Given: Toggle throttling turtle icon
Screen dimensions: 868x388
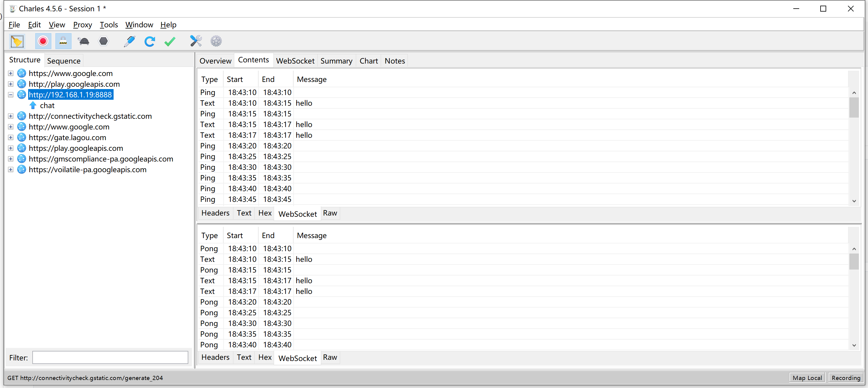Looking at the screenshot, I should click(83, 41).
